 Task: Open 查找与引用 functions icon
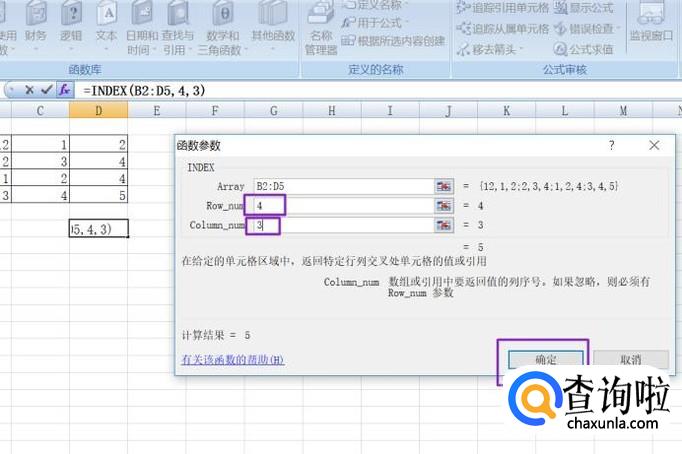pyautogui.click(x=177, y=27)
